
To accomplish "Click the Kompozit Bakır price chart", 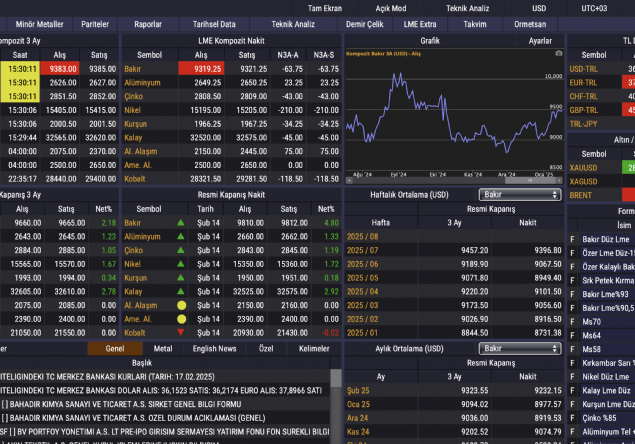I will [450, 115].
